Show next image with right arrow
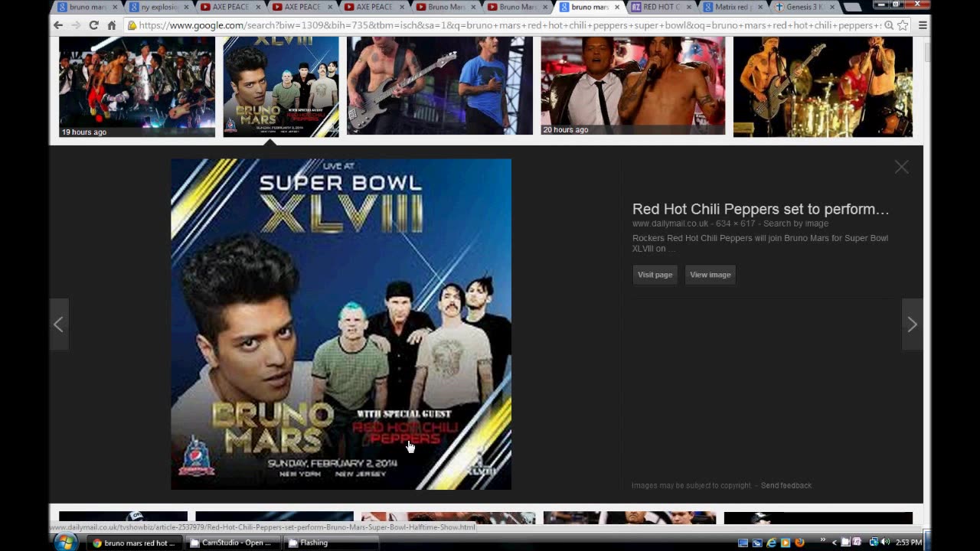Screen dimensions: 980x551 click(912, 324)
